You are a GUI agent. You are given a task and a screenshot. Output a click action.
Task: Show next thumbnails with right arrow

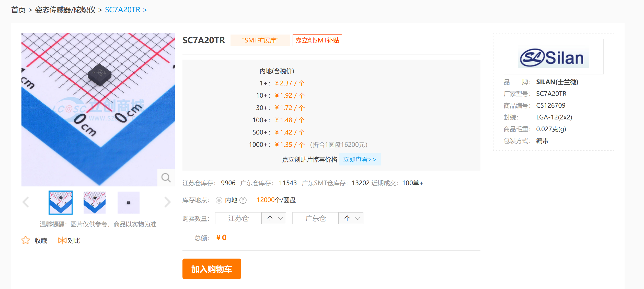click(167, 202)
